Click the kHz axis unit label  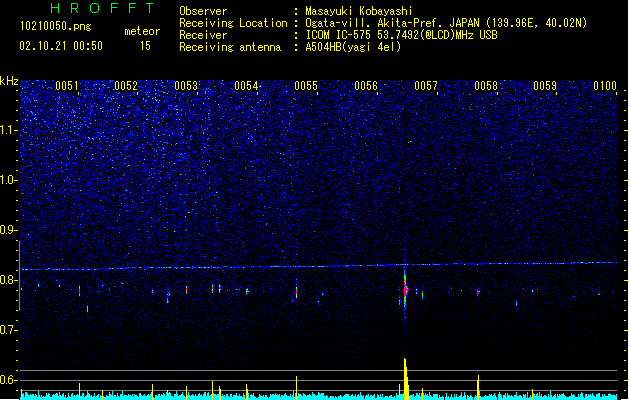click(9, 81)
